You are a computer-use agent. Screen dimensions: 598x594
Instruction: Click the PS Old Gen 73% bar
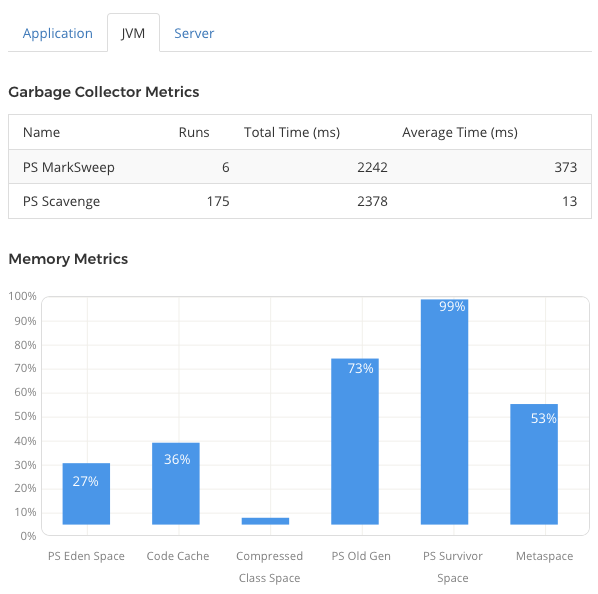point(355,441)
